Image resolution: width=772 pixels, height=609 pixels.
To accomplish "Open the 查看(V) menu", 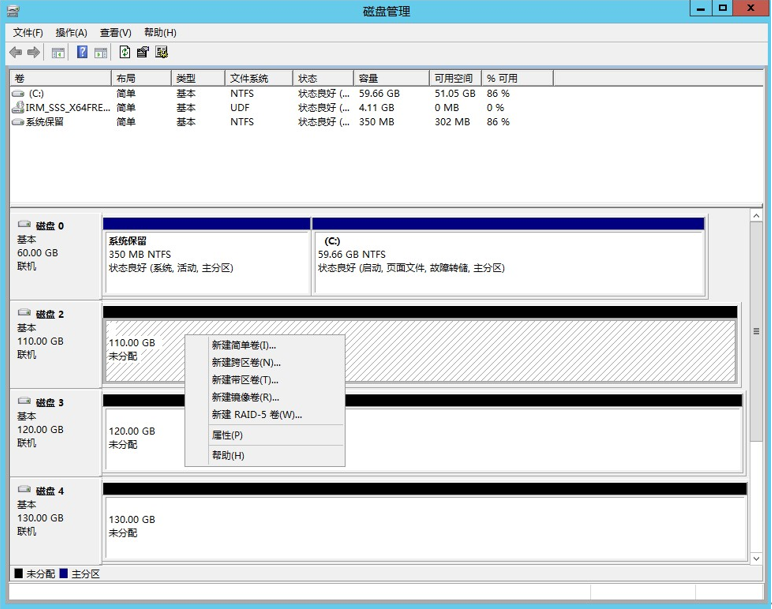I will tap(116, 32).
